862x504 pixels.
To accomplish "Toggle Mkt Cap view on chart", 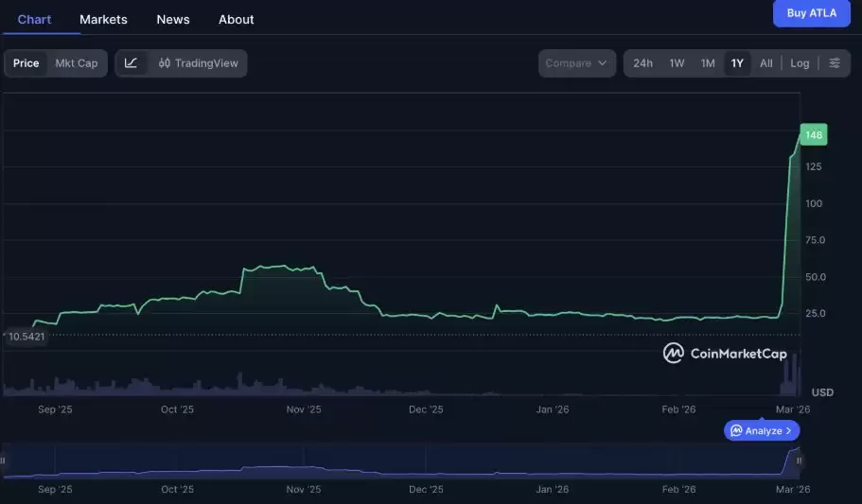I will [x=76, y=63].
